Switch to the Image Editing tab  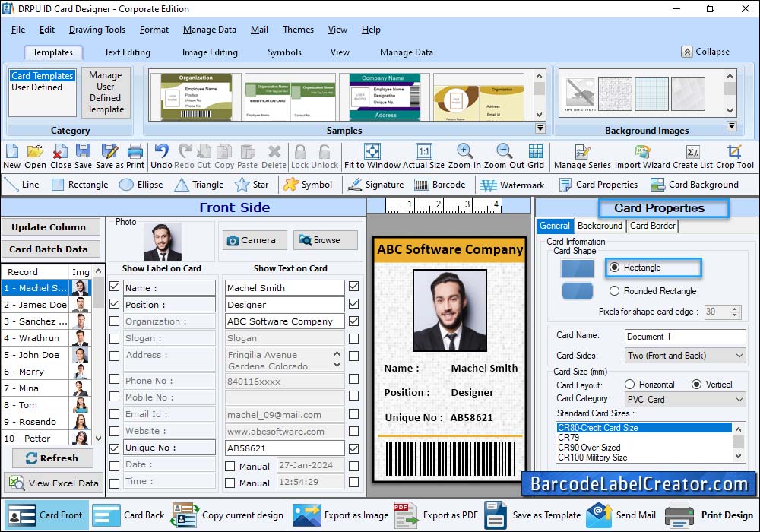(210, 52)
